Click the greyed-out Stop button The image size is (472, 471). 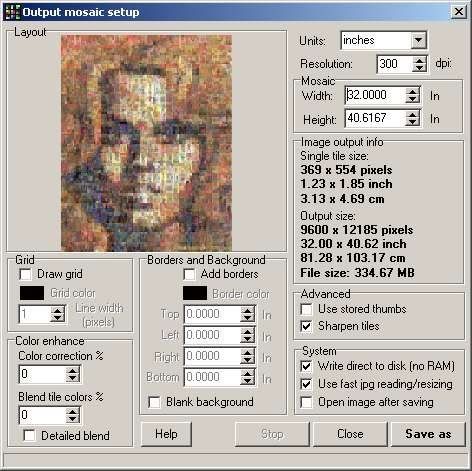pos(272,434)
